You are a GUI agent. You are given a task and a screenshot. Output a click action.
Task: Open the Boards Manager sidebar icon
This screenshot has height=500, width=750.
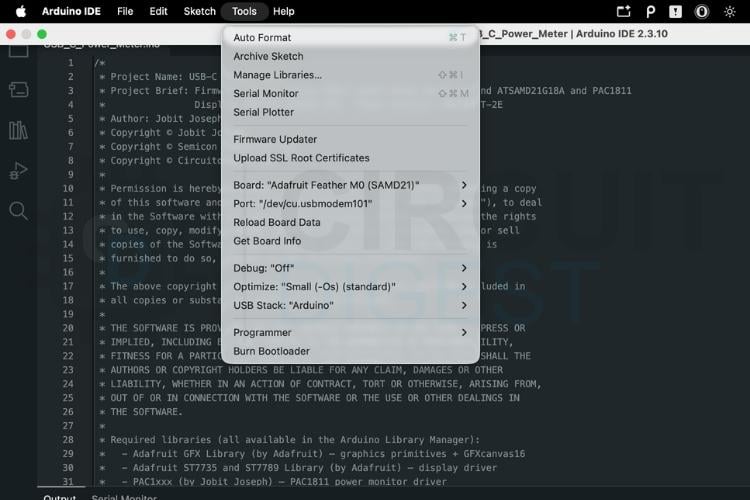[19, 89]
